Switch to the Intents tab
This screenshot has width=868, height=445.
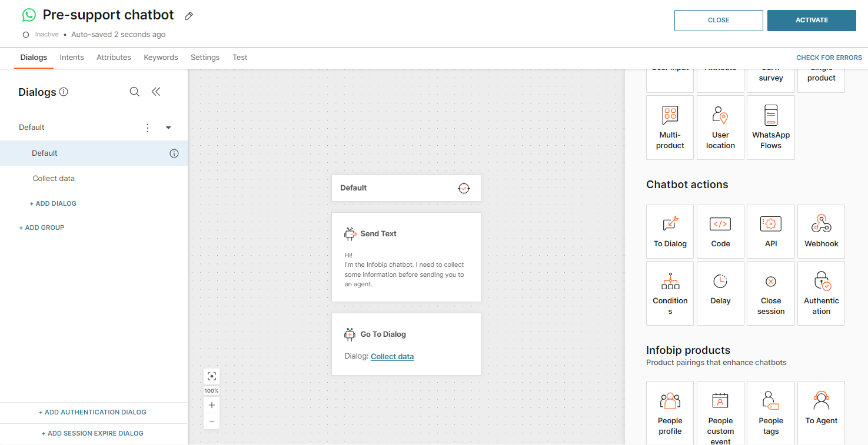[72, 58]
